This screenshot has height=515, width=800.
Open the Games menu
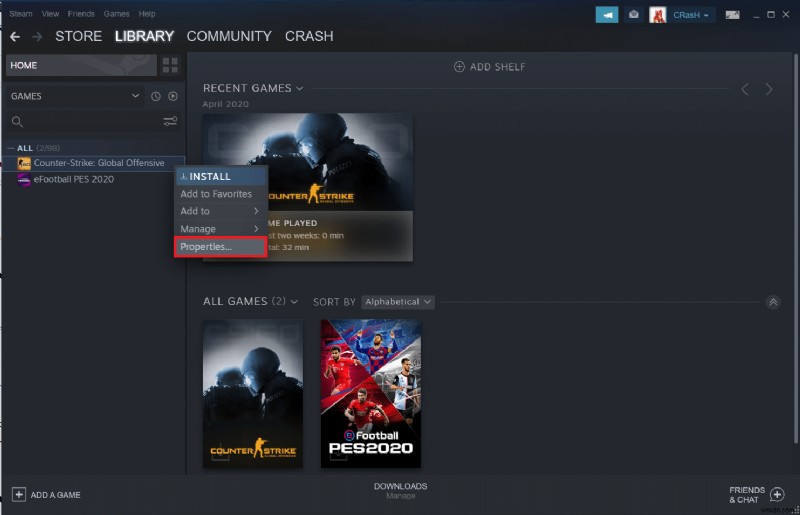[x=116, y=14]
